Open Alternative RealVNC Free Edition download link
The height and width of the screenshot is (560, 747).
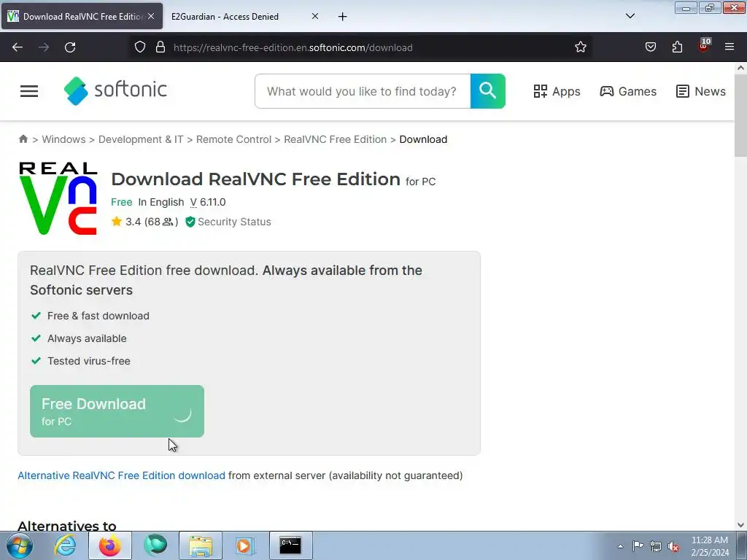[x=122, y=475]
